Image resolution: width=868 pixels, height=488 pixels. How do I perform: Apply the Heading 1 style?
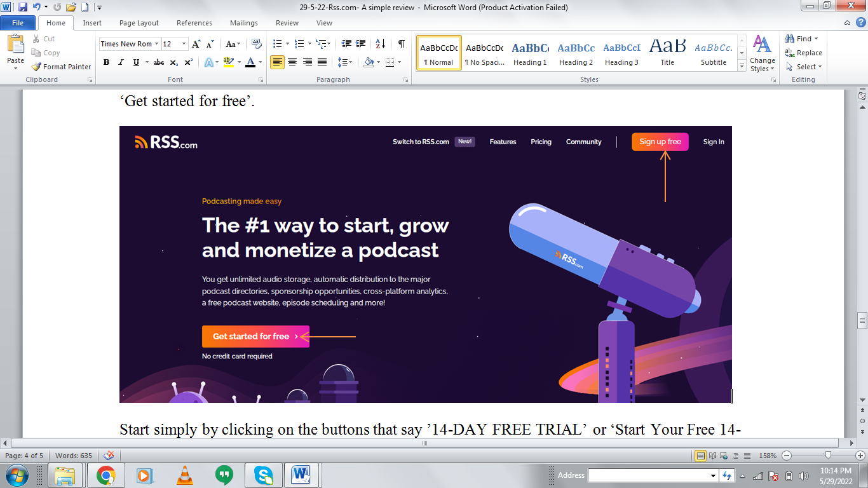530,53
